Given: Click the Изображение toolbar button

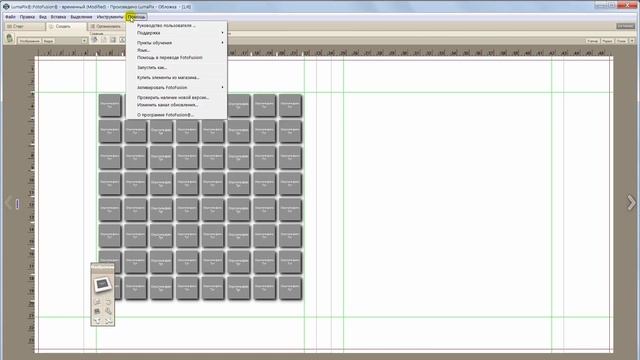Looking at the screenshot, I should coord(29,41).
